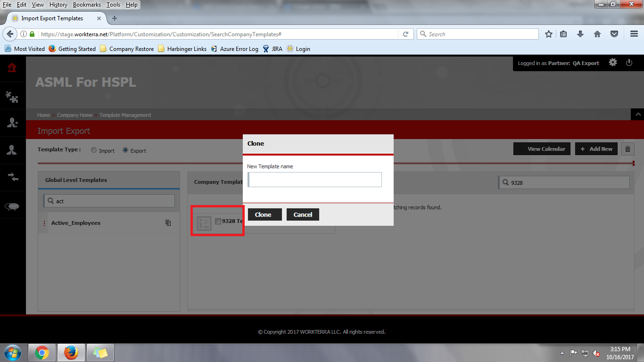Viewport: 644px width, 362px height.
Task: Click the power logout icon
Action: click(x=629, y=63)
